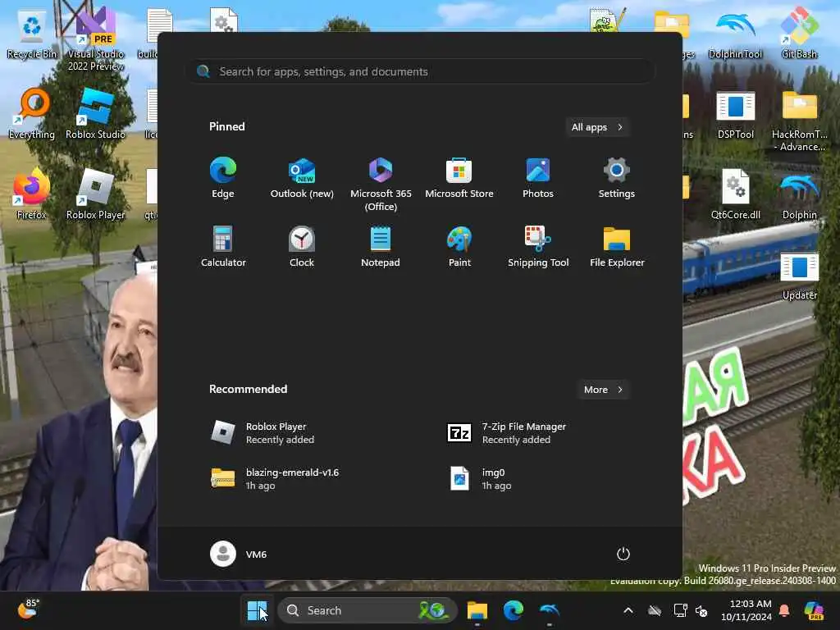This screenshot has width=840, height=630.
Task: Launch Paint from pinned apps
Action: pos(459,246)
